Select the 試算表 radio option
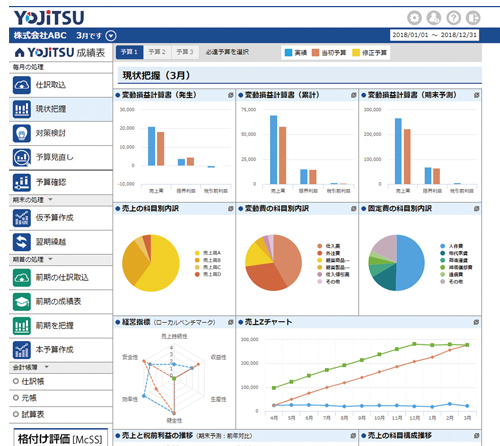The width and height of the screenshot is (500, 446). [16, 414]
